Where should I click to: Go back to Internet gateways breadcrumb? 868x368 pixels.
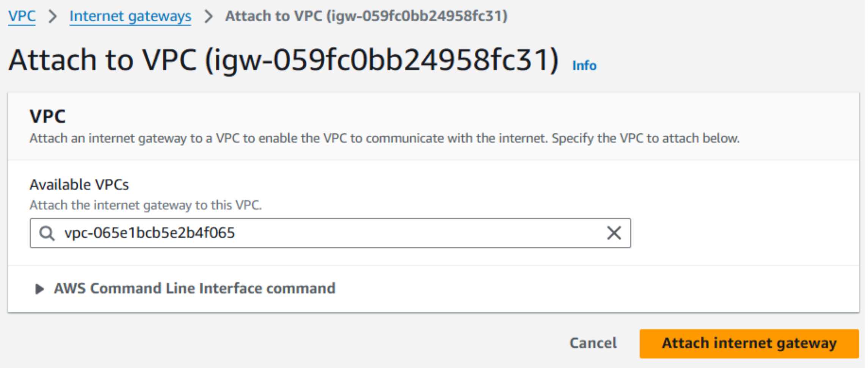130,16
